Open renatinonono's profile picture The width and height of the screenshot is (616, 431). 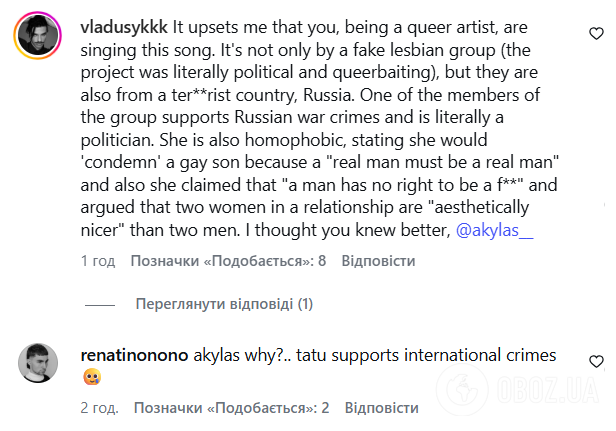(38, 363)
